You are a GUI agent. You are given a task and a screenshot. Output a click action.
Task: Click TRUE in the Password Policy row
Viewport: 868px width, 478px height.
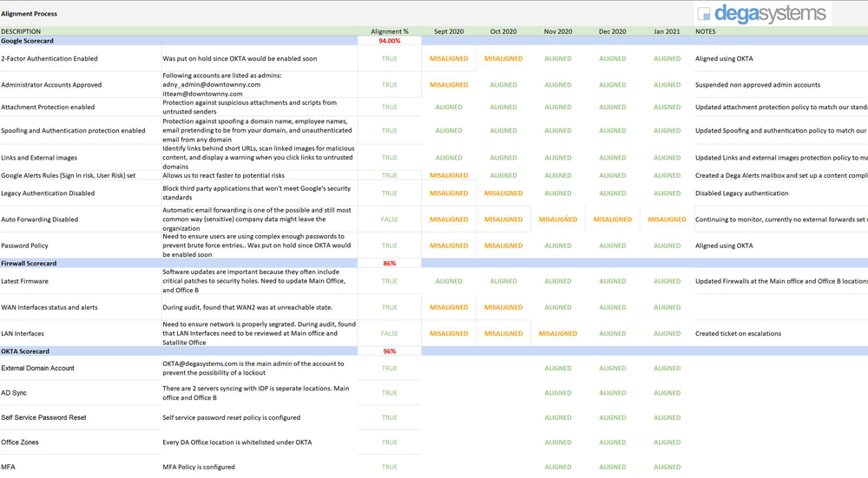click(x=389, y=246)
